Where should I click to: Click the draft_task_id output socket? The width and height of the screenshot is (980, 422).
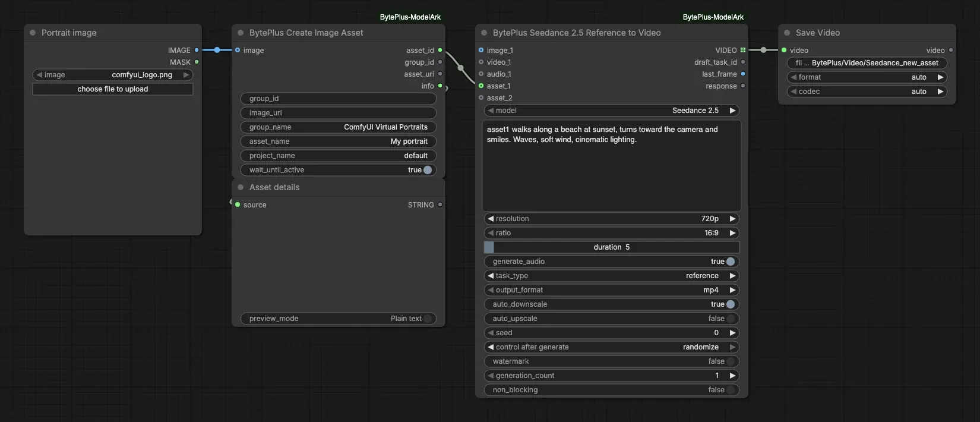[743, 62]
